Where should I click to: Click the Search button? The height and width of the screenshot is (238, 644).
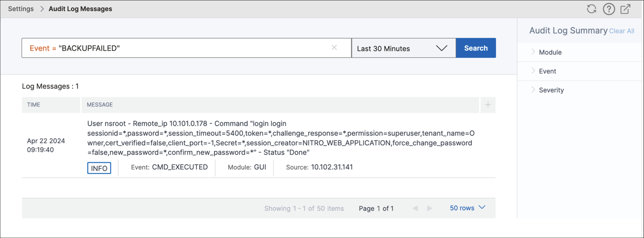(x=476, y=48)
